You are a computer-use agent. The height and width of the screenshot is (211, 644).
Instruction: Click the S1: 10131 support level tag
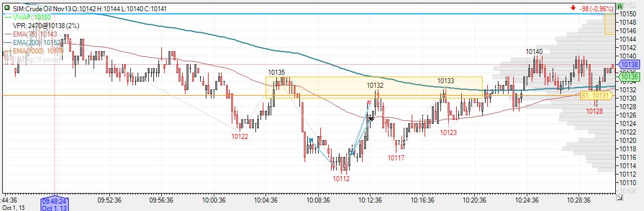596,96
